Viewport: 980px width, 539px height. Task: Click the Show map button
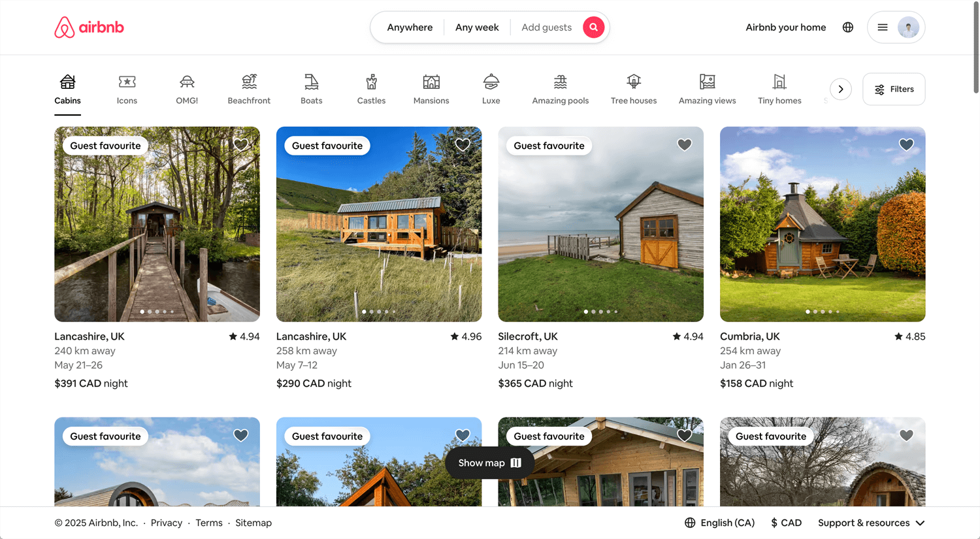coord(490,463)
